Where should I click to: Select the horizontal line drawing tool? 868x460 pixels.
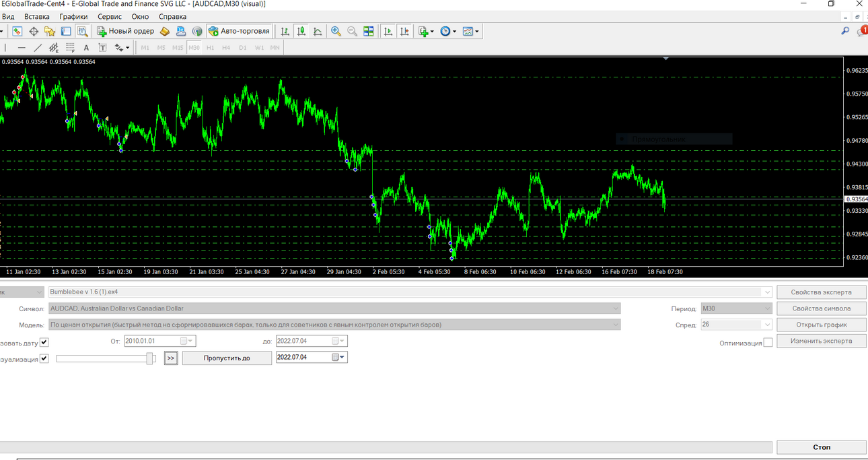(x=22, y=48)
